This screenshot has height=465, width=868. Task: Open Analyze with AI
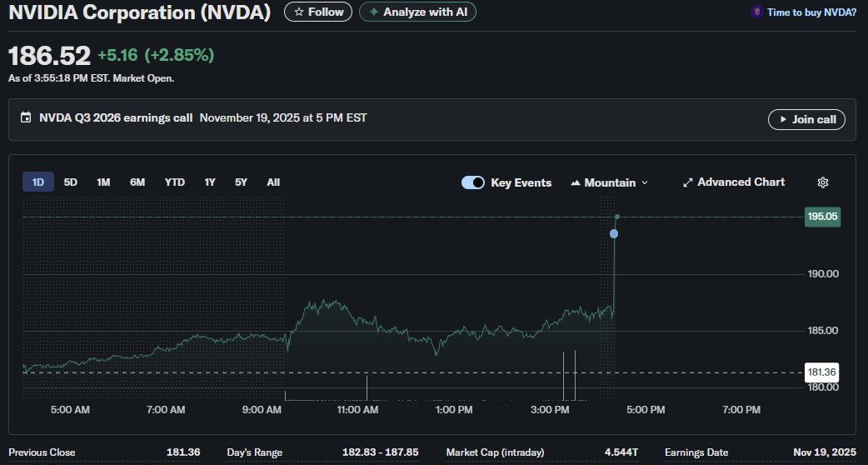pos(417,12)
